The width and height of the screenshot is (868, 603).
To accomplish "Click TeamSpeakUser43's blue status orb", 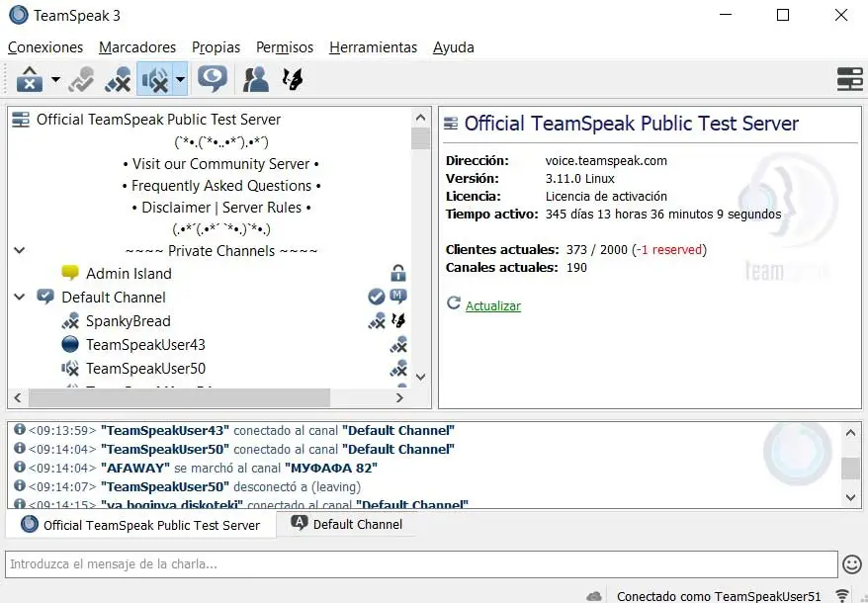I will (x=70, y=344).
